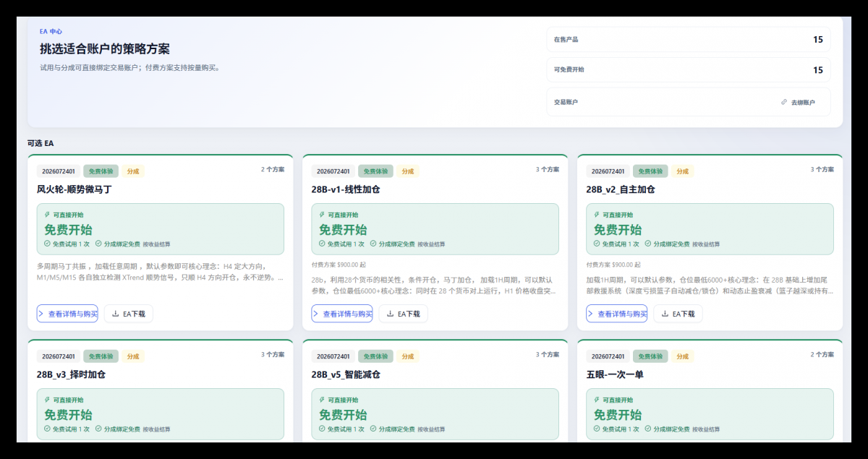Click the title 风火轮-顺势微马丁

[x=75, y=189]
